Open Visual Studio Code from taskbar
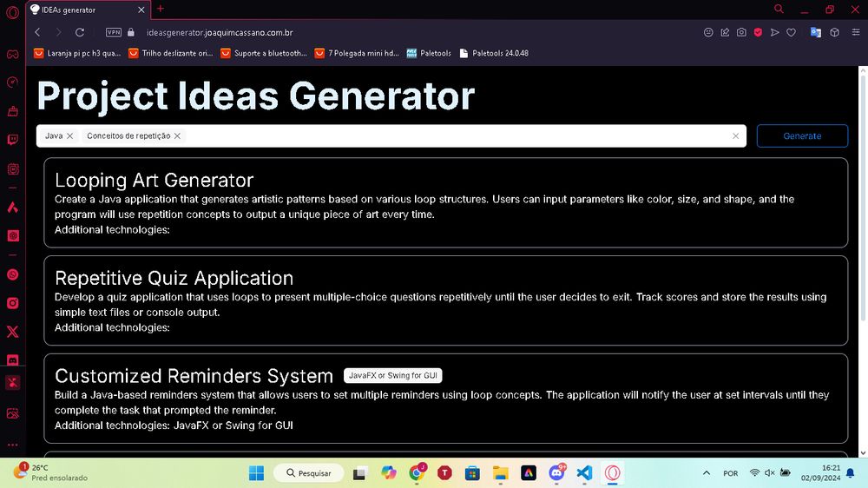Screen dimensions: 868x488 pos(584,472)
